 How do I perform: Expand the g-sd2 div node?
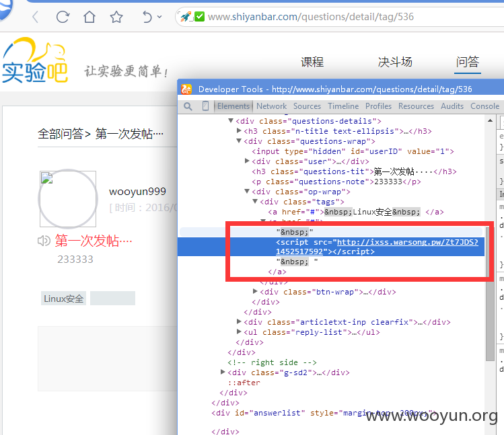(223, 372)
